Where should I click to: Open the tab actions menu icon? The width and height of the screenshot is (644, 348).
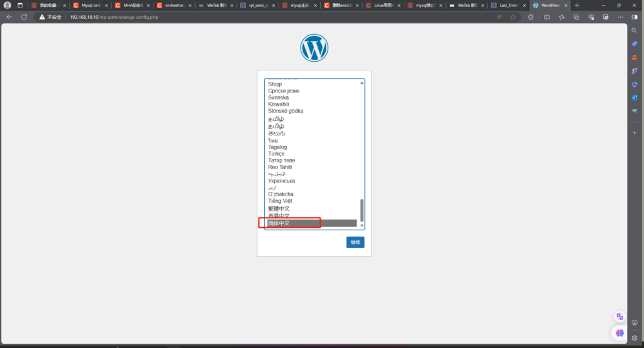pyautogui.click(x=19, y=5)
